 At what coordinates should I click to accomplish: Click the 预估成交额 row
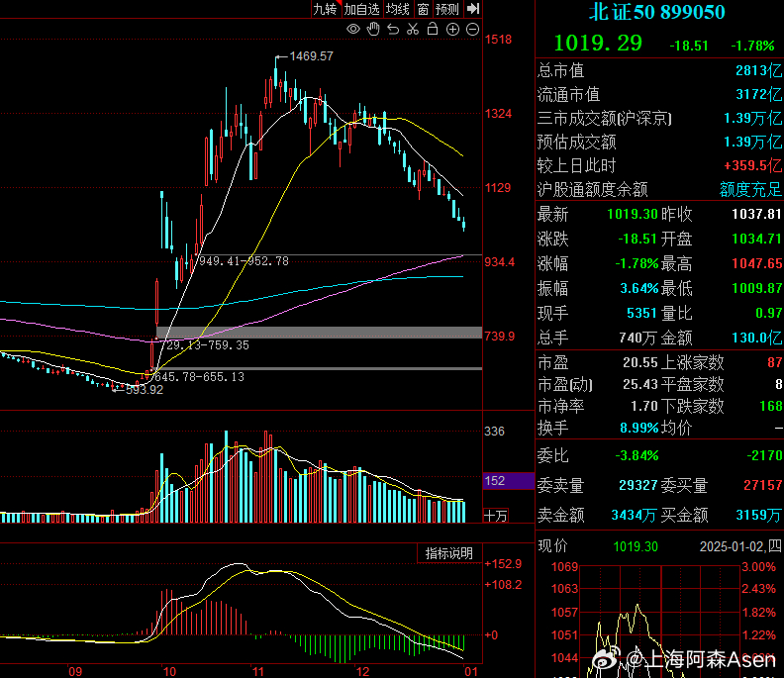[659, 142]
